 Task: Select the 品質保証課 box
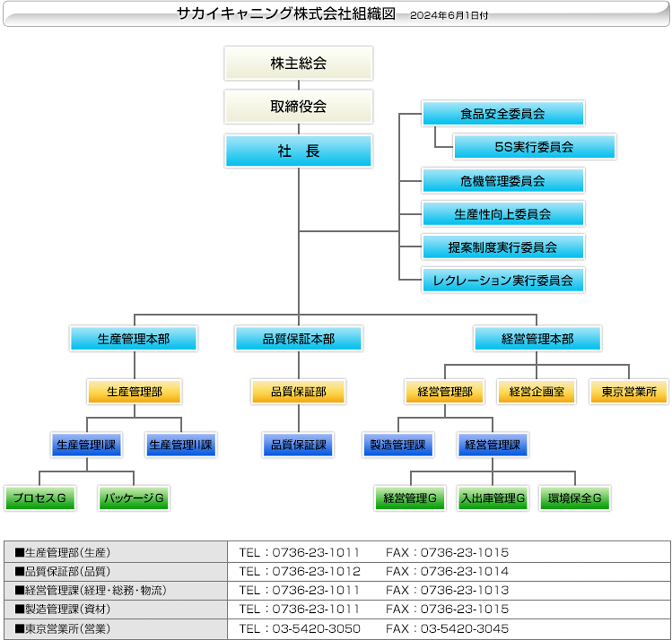coord(298,445)
